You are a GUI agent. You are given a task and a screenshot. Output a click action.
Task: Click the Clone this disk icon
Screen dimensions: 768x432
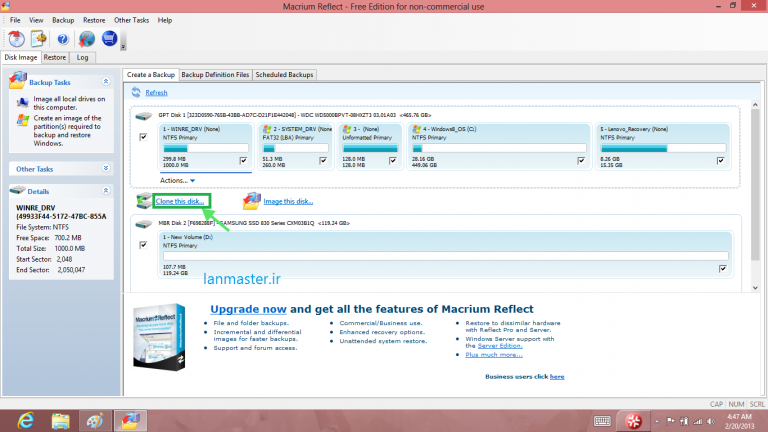(144, 201)
